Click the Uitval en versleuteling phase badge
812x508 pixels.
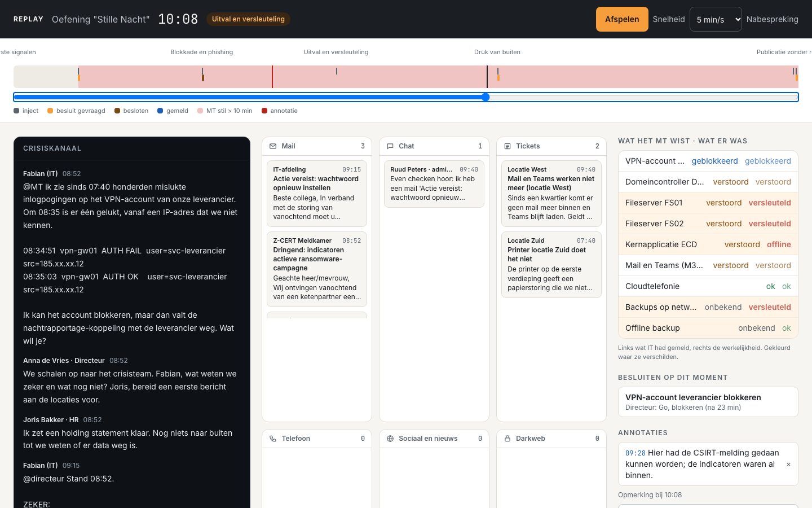[x=248, y=19]
